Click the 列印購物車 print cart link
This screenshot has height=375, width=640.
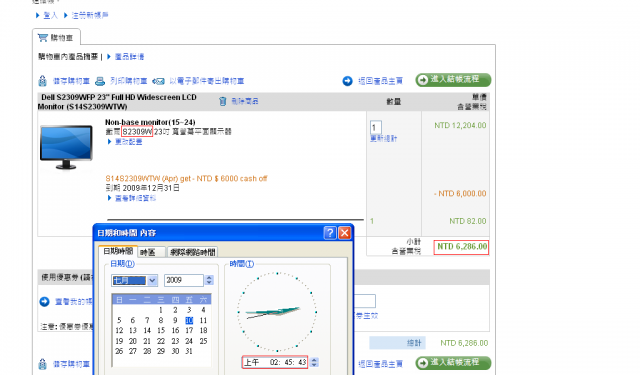click(x=129, y=81)
